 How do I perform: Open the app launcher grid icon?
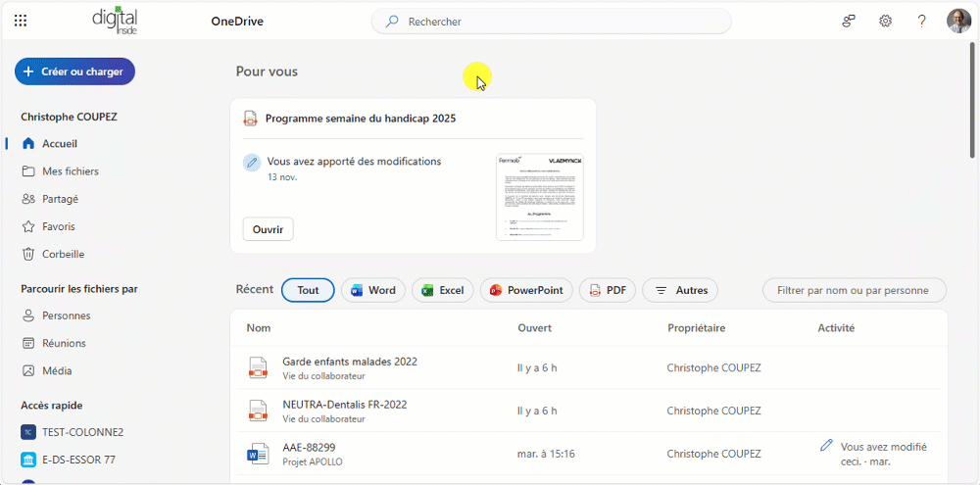(x=21, y=21)
